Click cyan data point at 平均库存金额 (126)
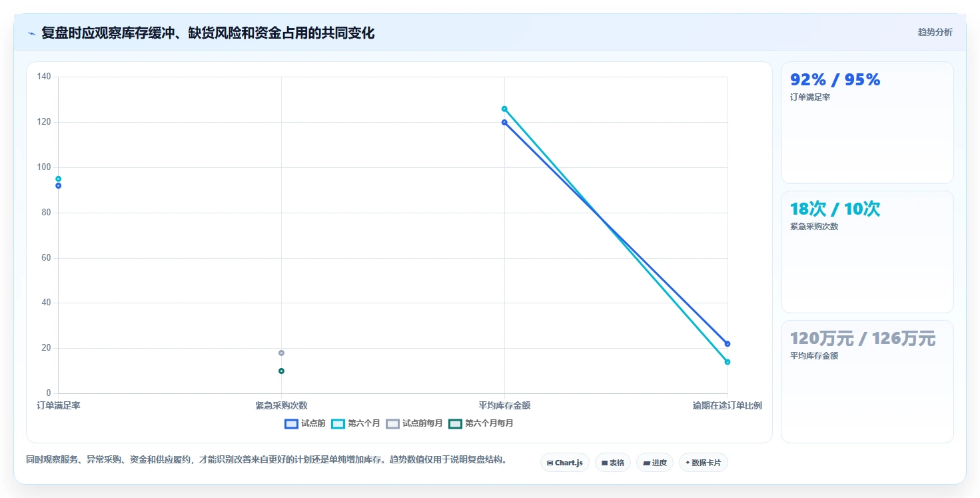This screenshot has height=498, width=980. pos(504,109)
